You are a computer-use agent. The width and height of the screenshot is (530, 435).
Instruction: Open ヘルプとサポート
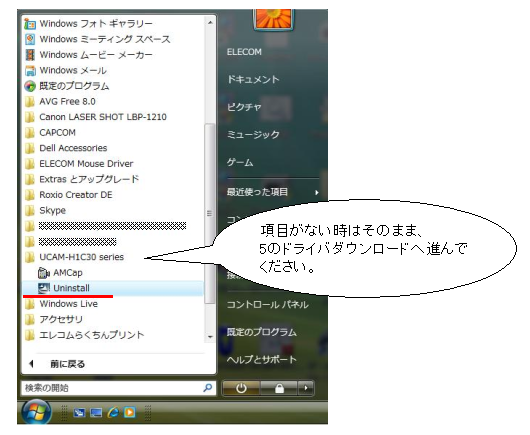261,360
